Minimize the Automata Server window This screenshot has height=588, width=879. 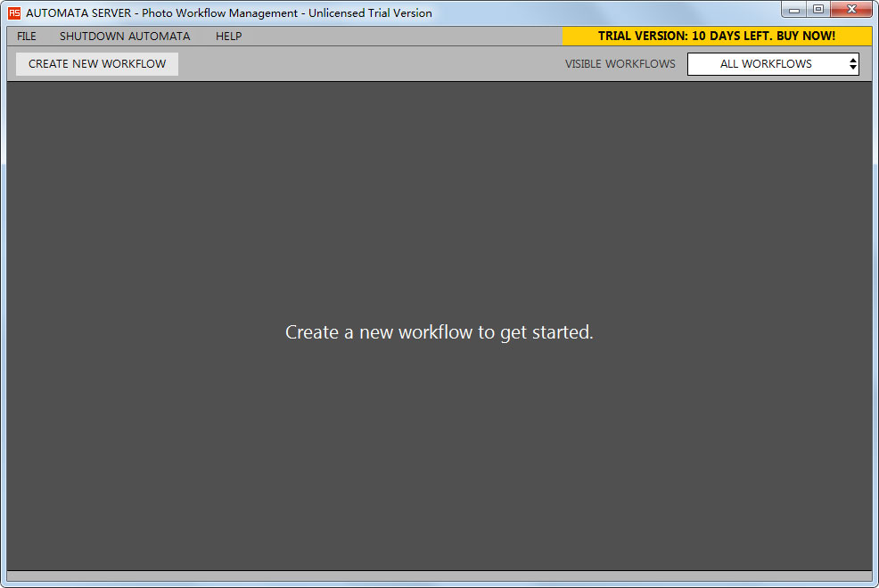[793, 10]
